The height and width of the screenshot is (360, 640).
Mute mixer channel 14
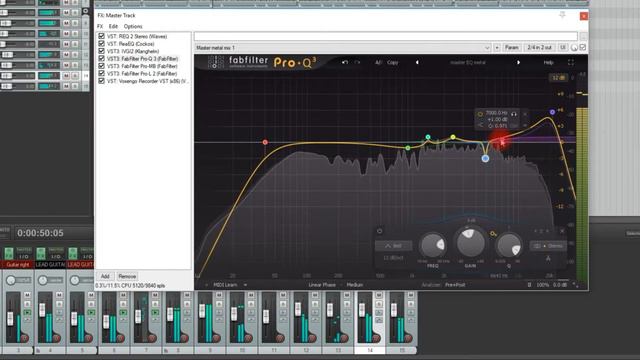[379, 295]
